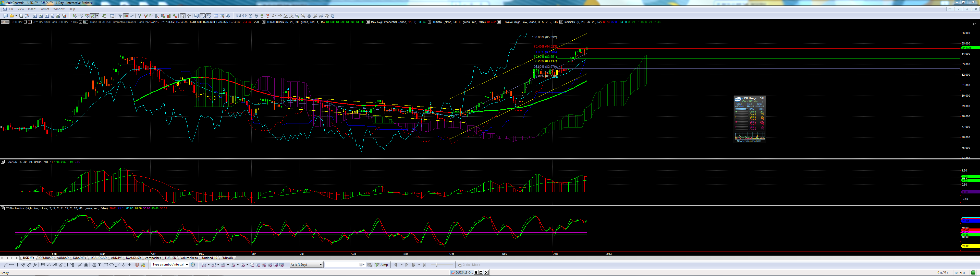The height and width of the screenshot is (276, 980).
Task: Click the Global Mode button
Action: [470, 264]
